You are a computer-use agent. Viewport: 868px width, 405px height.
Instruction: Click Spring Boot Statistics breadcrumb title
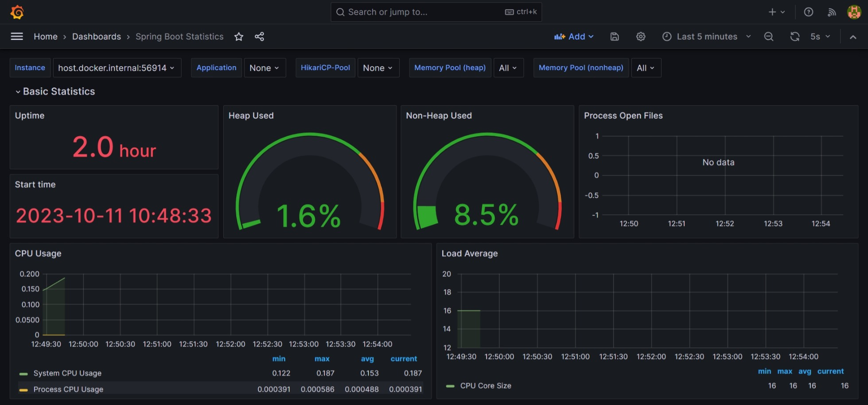click(x=179, y=37)
